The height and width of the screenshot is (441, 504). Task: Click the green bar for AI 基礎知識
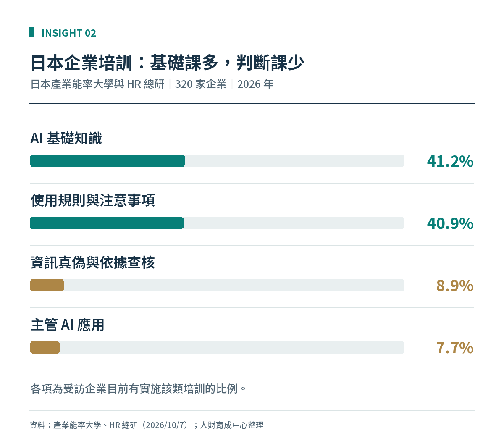coord(108,161)
